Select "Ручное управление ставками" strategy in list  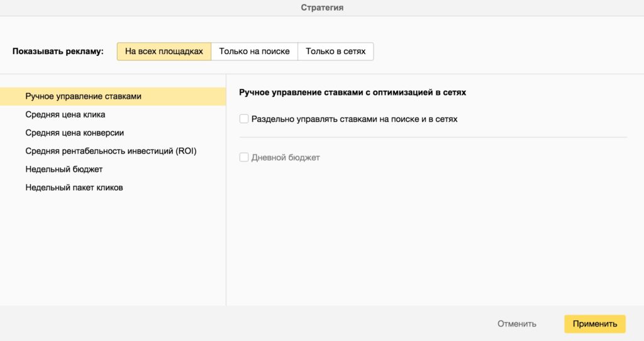point(83,97)
